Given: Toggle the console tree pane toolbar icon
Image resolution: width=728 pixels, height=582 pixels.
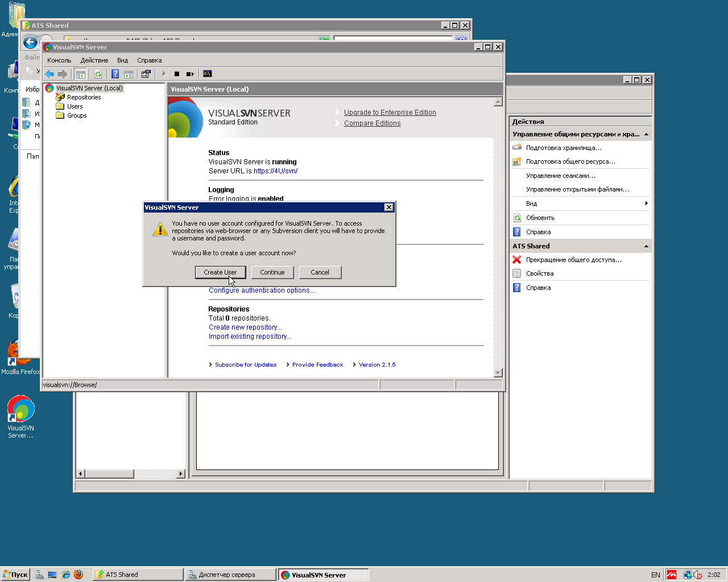Looking at the screenshot, I should click(x=81, y=74).
